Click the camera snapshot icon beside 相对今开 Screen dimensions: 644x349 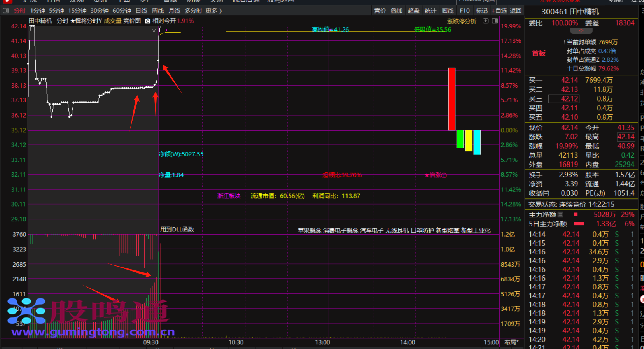pyautogui.click(x=148, y=21)
